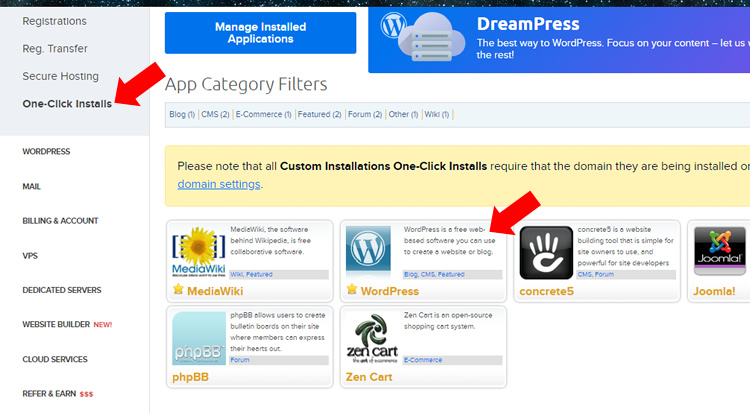Click the MediaWiki sunflower logo

[x=199, y=252]
